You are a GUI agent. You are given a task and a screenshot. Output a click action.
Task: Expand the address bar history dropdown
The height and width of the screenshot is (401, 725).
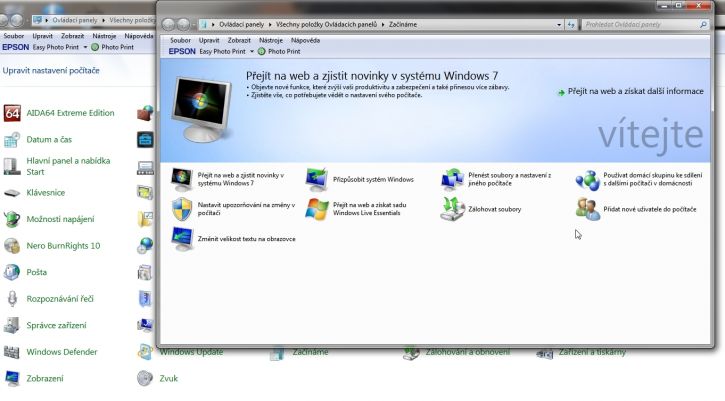(559, 25)
